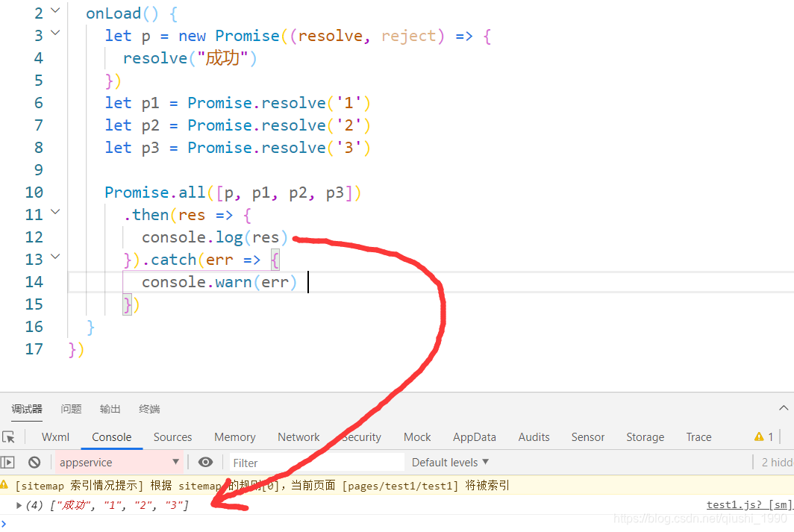Open the Mock tab
Viewport: 794px width, 532px height.
[416, 436]
